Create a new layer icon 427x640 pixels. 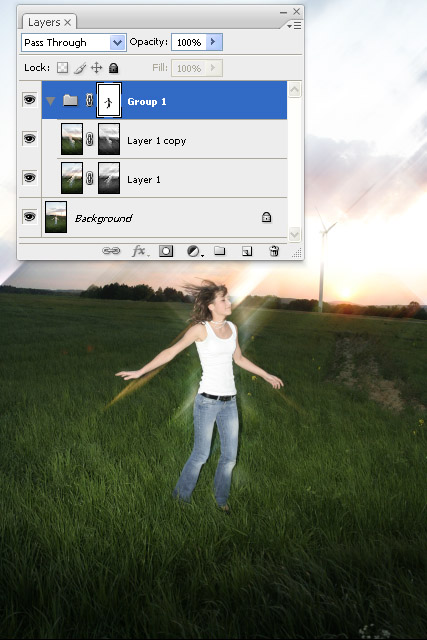[x=247, y=251]
